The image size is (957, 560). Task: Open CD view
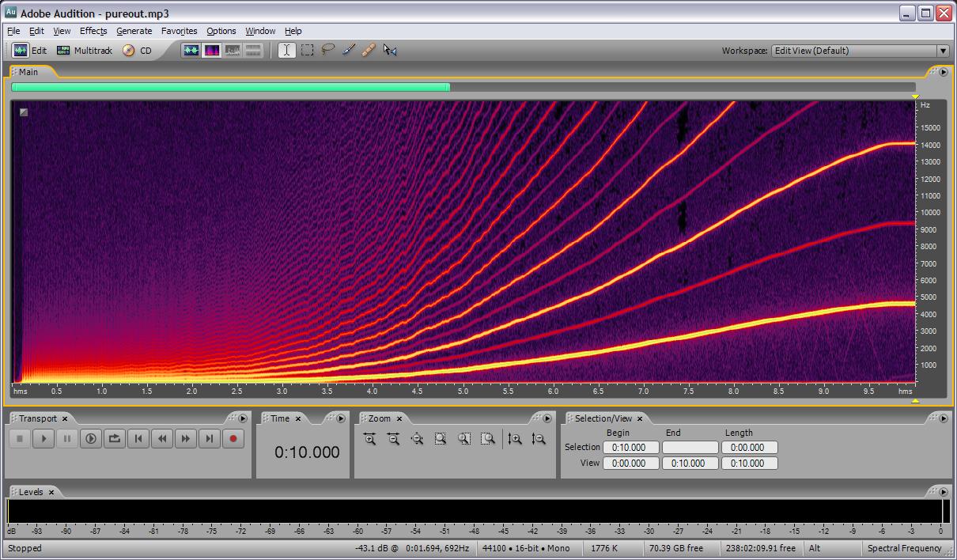pos(137,51)
